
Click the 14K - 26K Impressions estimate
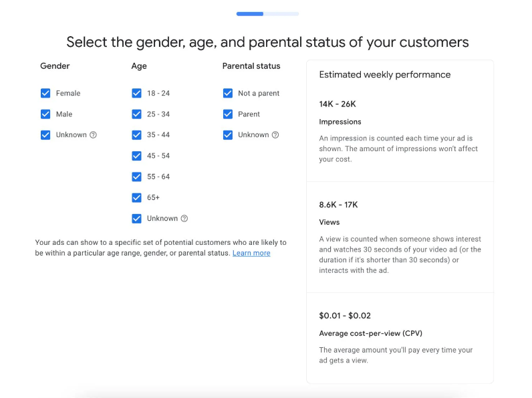[338, 104]
